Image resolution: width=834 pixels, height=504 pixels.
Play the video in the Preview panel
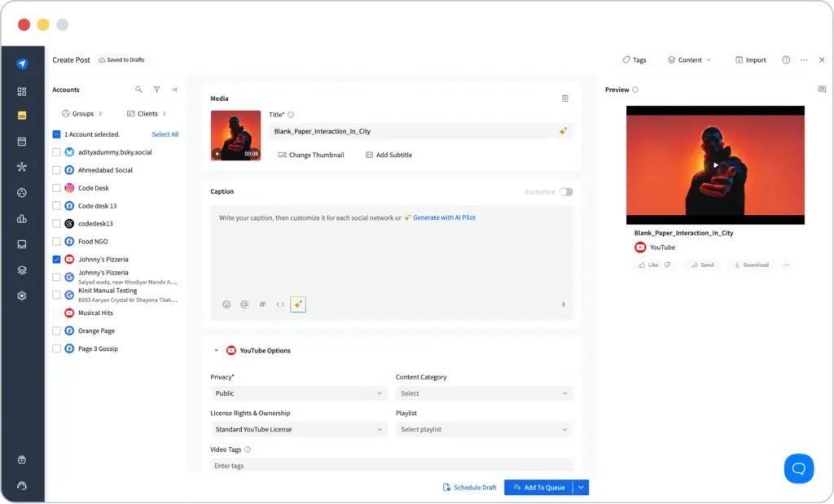pyautogui.click(x=715, y=164)
